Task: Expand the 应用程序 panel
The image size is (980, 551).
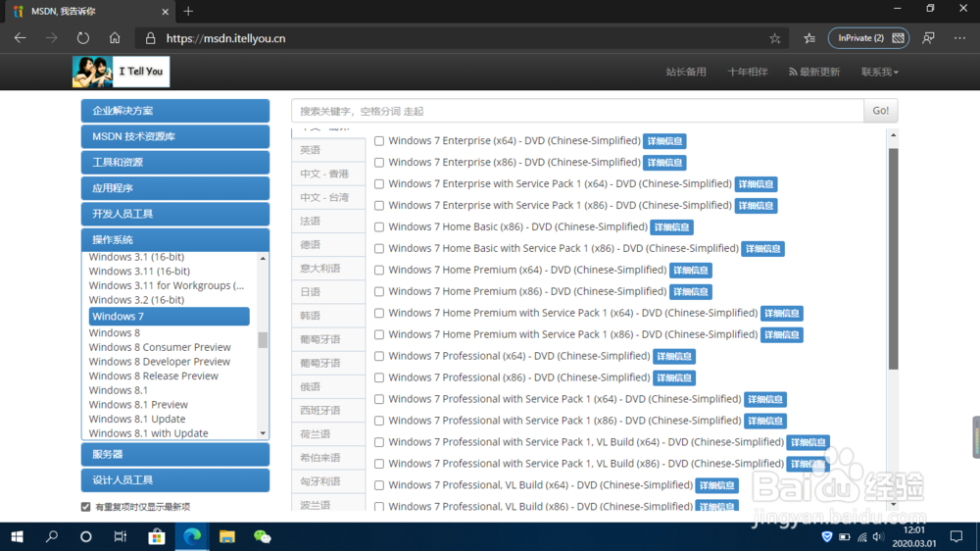Action: [175, 187]
